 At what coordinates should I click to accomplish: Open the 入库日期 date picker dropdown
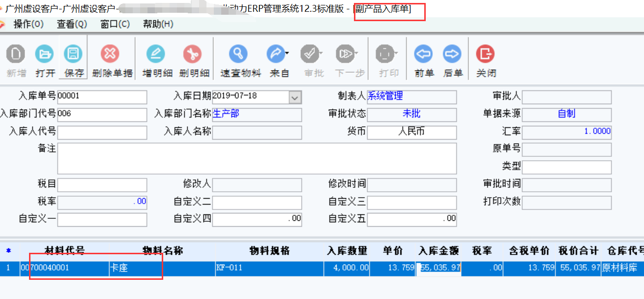[295, 97]
